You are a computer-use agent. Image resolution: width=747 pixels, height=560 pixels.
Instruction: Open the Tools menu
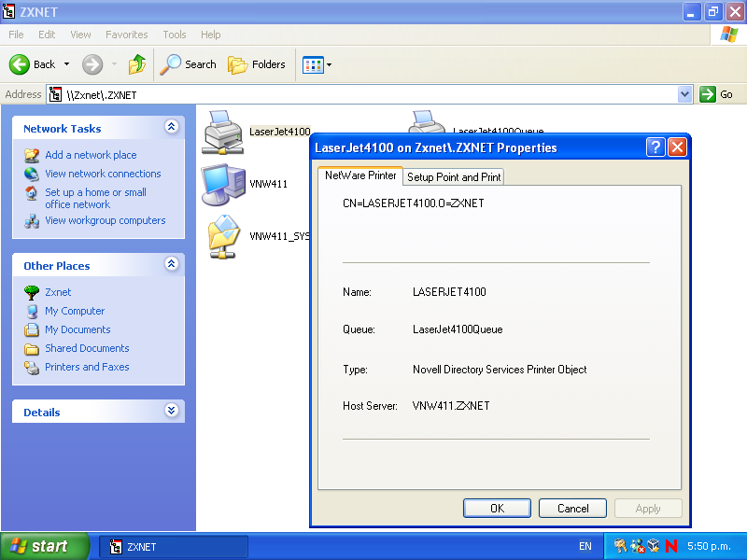[x=175, y=35]
